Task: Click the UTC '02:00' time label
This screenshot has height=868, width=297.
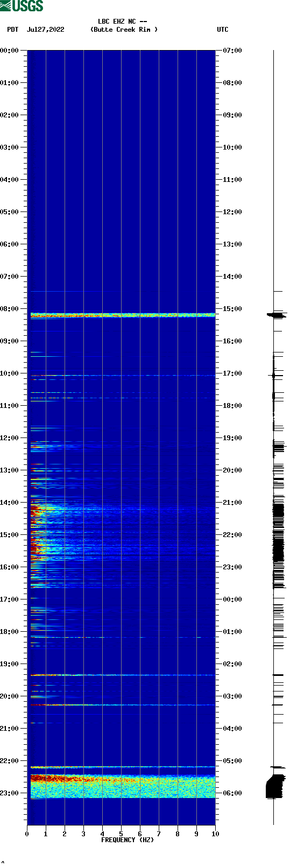Action: click(x=232, y=664)
